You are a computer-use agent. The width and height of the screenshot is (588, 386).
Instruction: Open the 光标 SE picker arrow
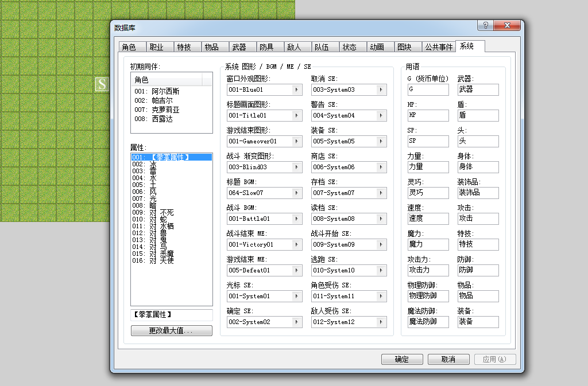tap(297, 296)
